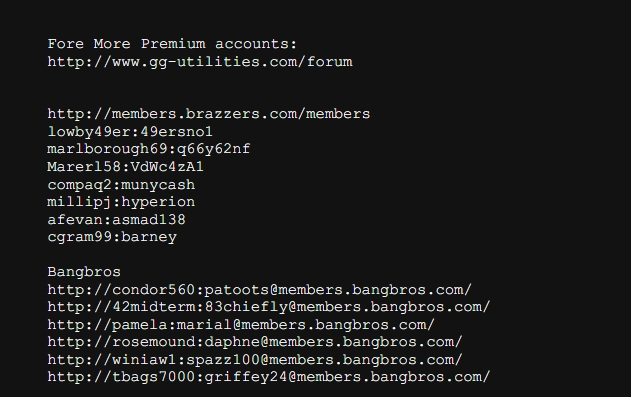This screenshot has width=631, height=397.
Task: Click the bangbros URL line containing 'tbags7000'
Action: [269, 377]
